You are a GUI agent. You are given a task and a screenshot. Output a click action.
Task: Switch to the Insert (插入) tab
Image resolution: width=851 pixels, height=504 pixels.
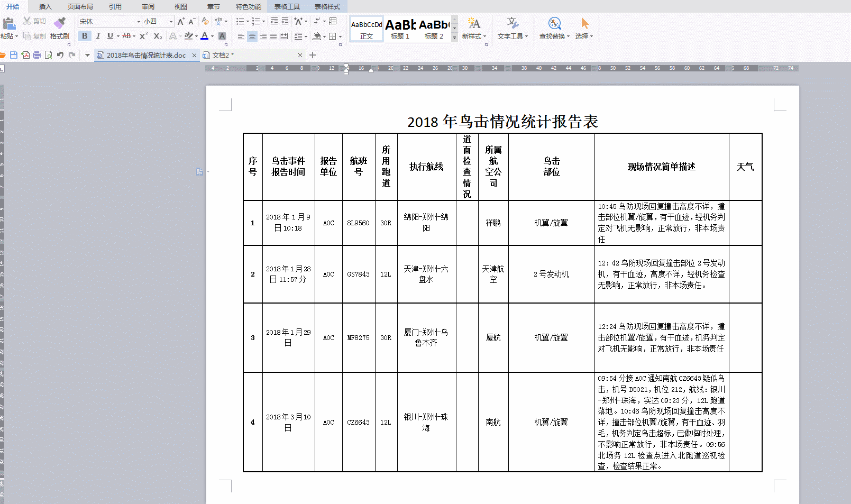pyautogui.click(x=45, y=6)
